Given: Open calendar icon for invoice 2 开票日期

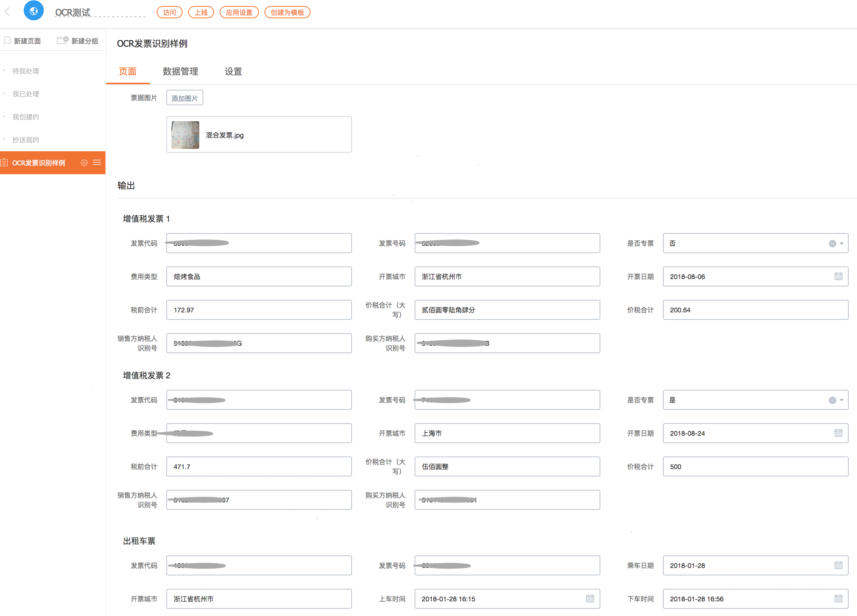Looking at the screenshot, I should click(838, 433).
